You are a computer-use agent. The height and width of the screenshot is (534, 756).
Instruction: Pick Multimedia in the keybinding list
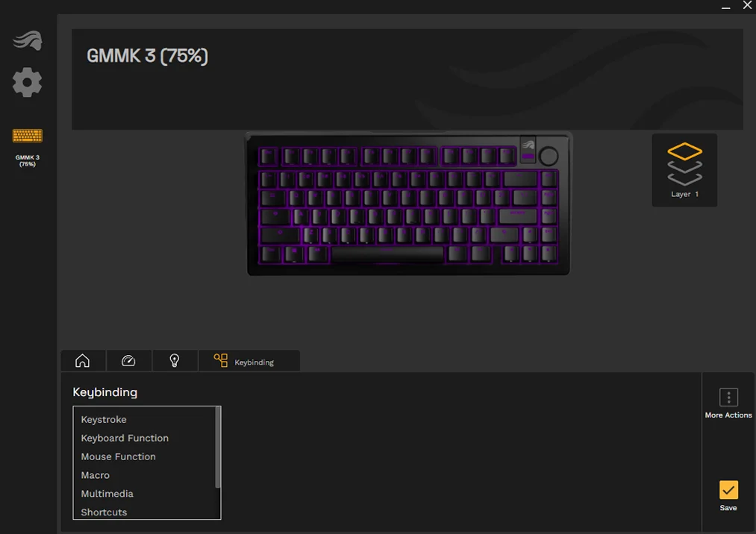(107, 494)
